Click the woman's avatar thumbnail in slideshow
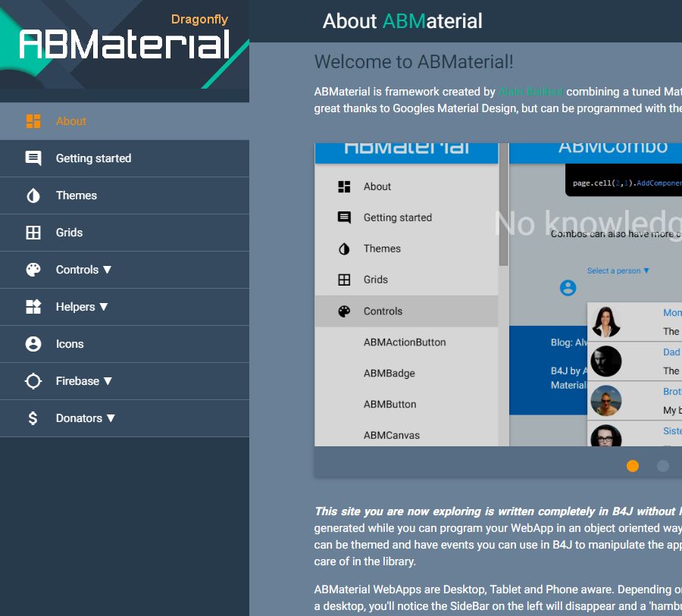682x616 pixels. point(606,322)
